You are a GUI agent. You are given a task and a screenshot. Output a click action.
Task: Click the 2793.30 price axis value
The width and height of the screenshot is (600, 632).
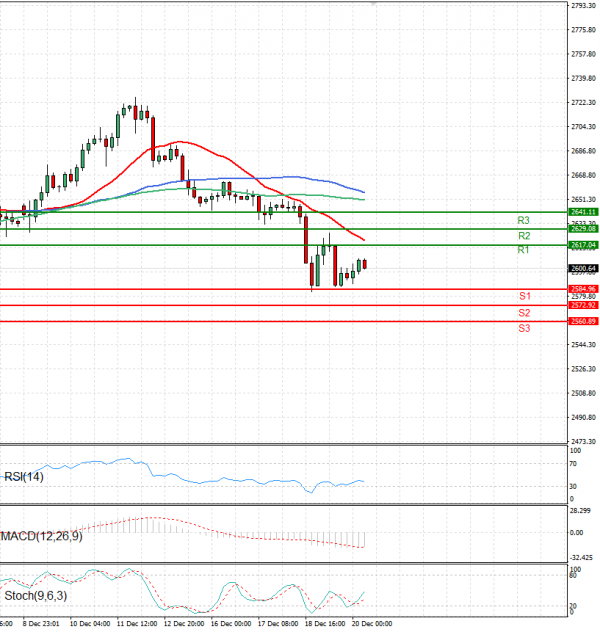583,6
